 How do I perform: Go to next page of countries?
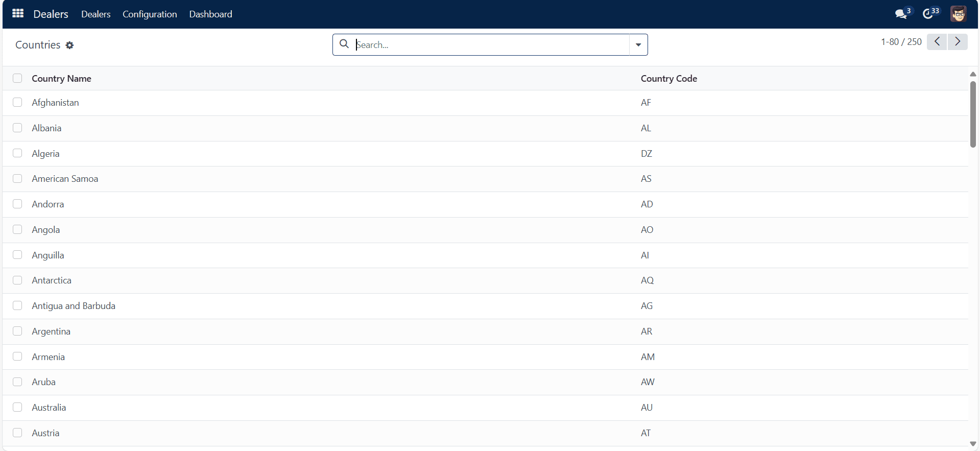pos(958,42)
